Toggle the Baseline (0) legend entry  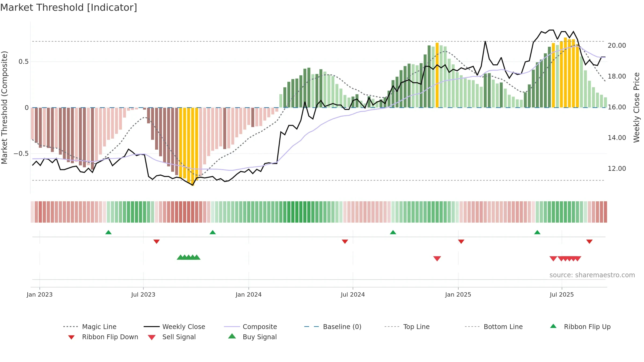click(x=333, y=327)
